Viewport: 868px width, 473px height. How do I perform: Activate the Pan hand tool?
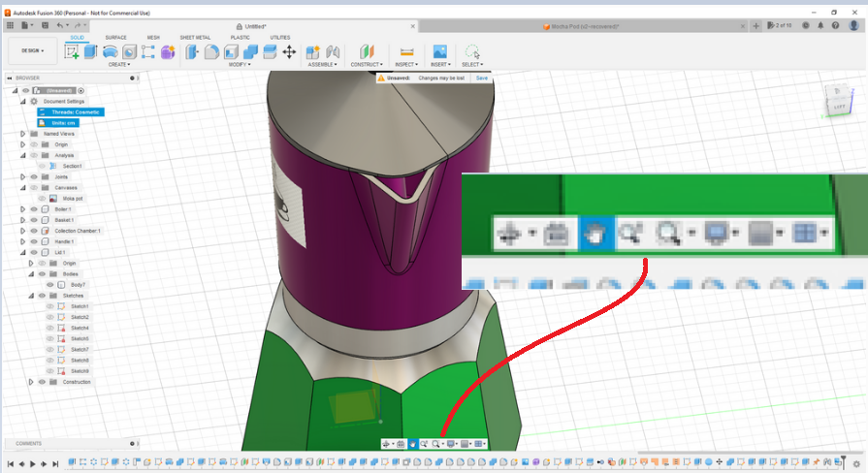point(412,444)
